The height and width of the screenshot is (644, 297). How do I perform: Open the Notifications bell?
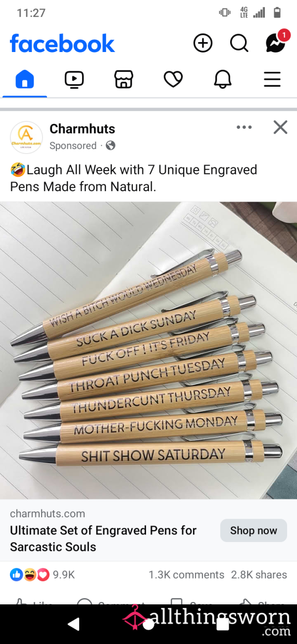coord(223,79)
